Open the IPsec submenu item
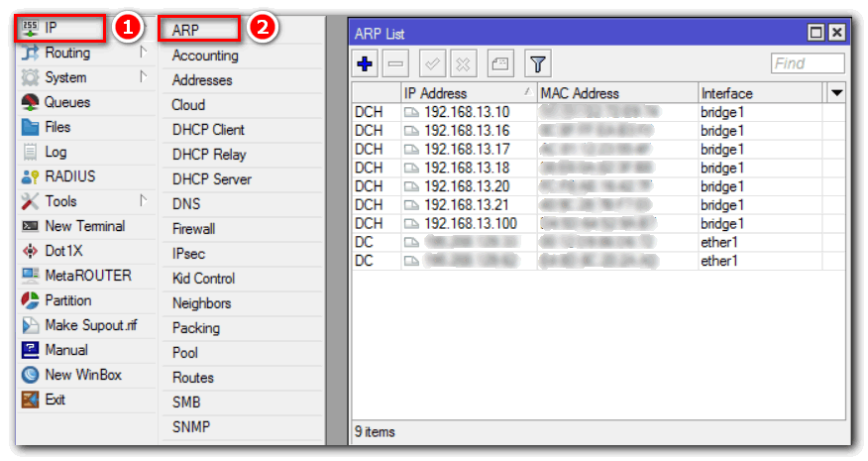 (189, 254)
